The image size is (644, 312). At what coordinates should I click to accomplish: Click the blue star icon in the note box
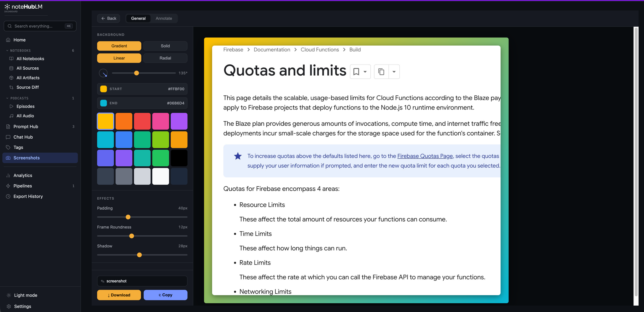238,156
